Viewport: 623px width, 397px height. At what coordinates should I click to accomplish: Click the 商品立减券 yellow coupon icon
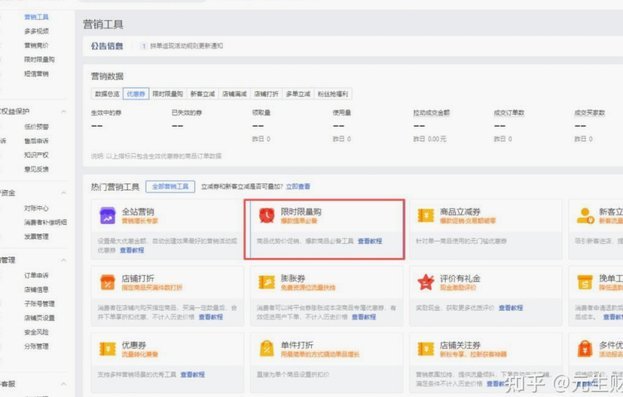[x=426, y=216]
